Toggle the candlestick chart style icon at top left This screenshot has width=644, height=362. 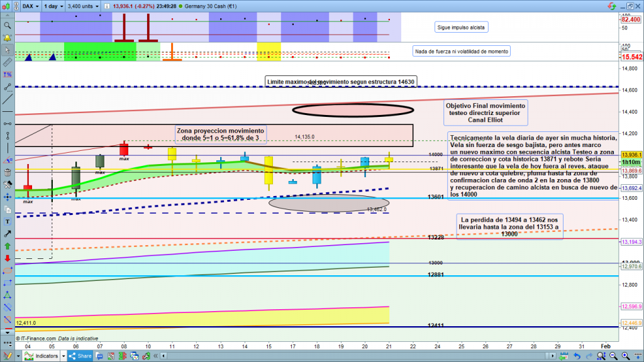pyautogui.click(x=8, y=5)
